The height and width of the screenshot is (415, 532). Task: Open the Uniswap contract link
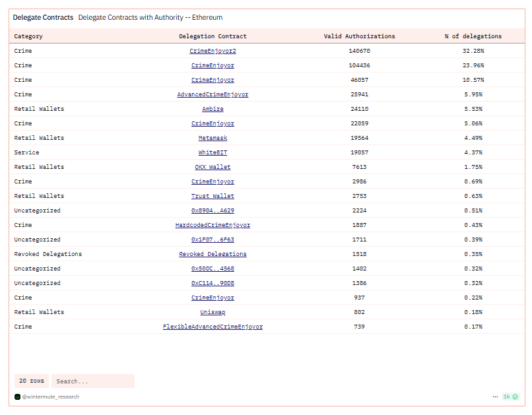(213, 312)
